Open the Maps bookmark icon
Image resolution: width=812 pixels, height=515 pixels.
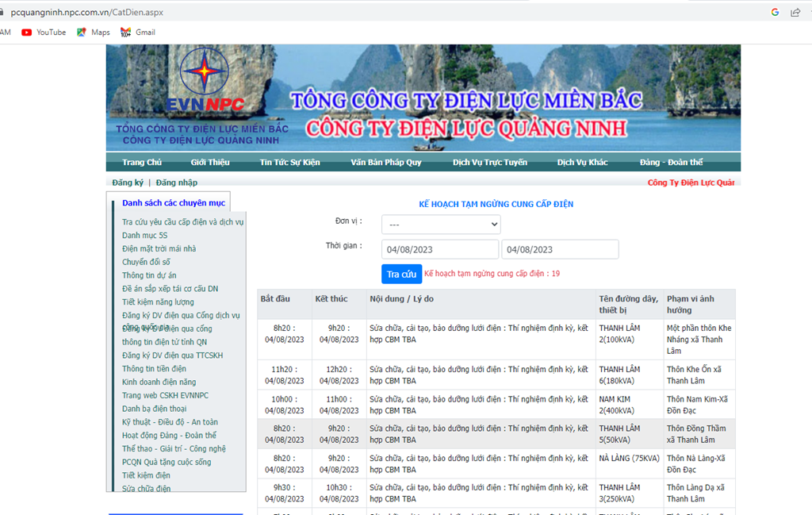[82, 32]
